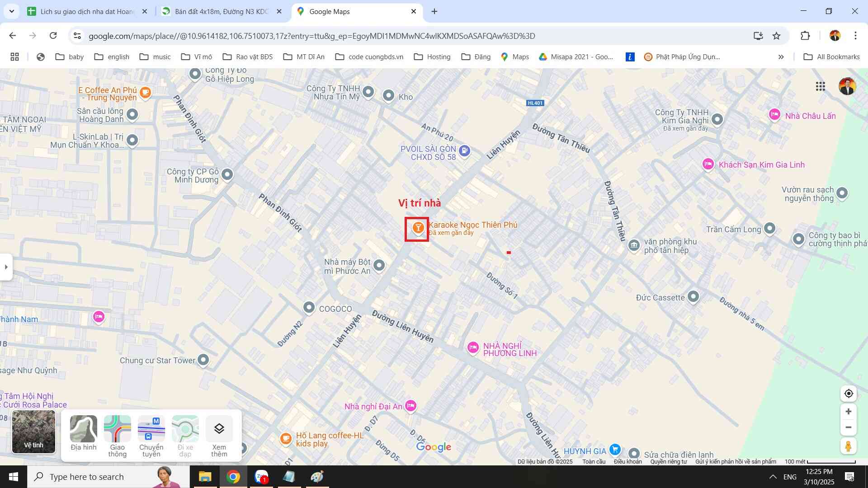Click the Karaoke Ngọc Thiên Phú map pin

418,228
